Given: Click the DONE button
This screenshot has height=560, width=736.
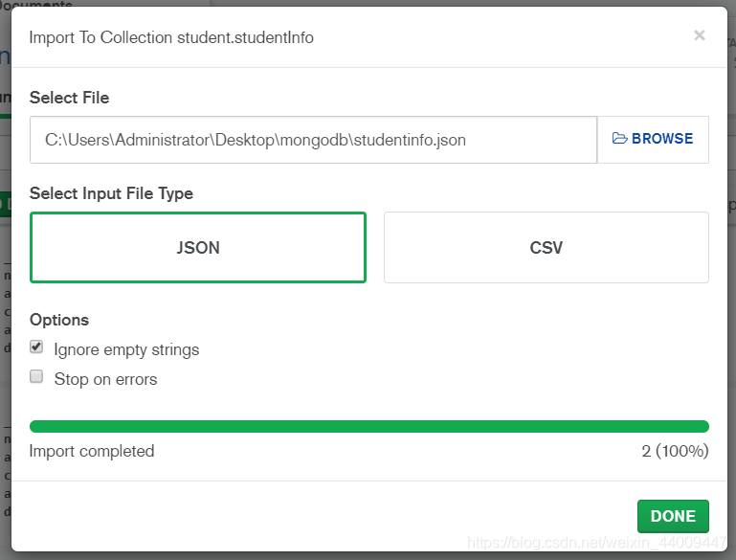Looking at the screenshot, I should click(x=673, y=516).
